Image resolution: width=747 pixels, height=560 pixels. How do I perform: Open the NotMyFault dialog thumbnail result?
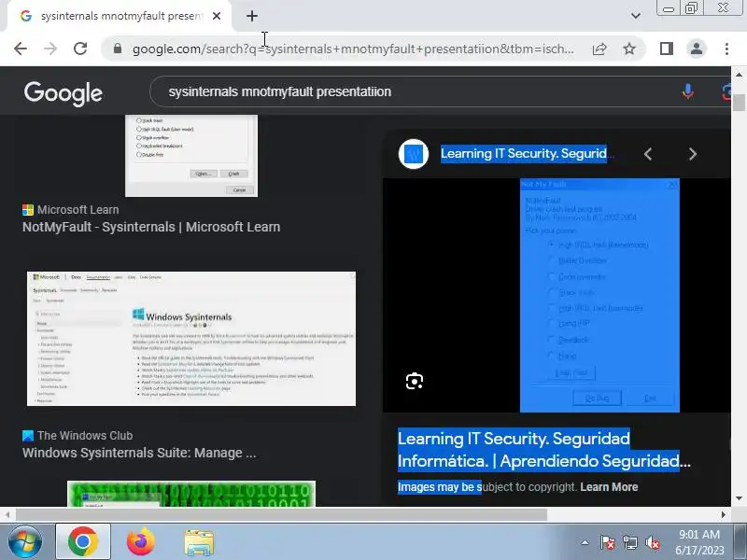pyautogui.click(x=191, y=156)
